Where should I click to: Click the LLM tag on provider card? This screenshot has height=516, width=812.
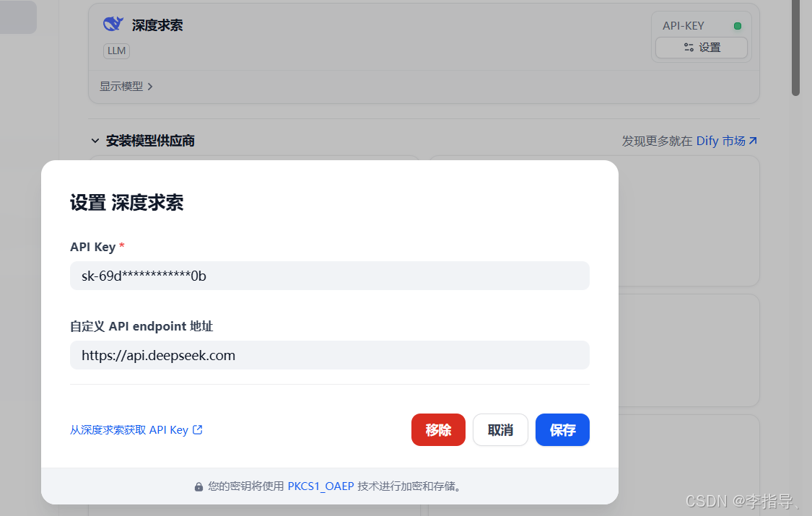[116, 51]
